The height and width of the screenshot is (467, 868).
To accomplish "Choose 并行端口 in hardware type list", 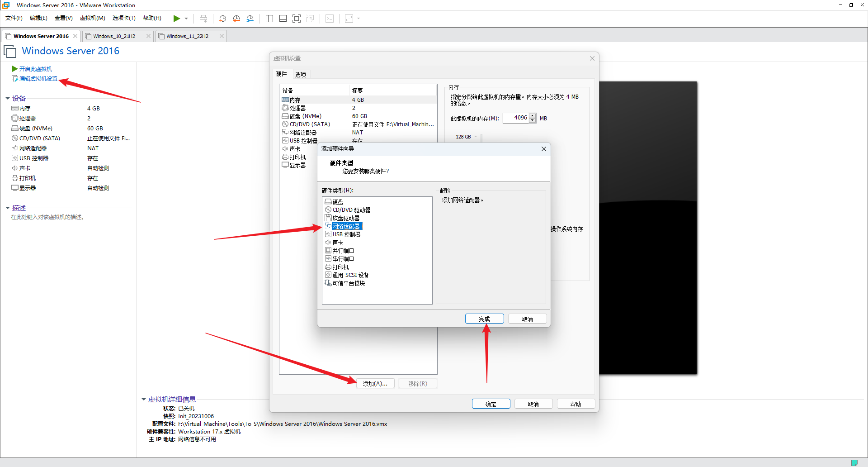I will pos(340,251).
